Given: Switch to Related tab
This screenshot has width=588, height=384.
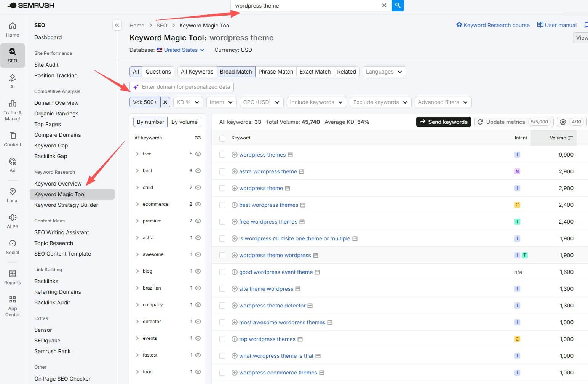Looking at the screenshot, I should pos(347,72).
